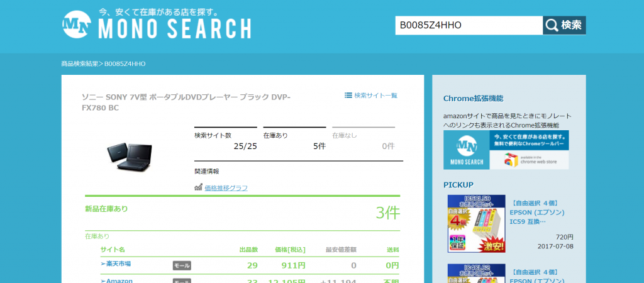Click the Mono Search MN logo icon
This screenshot has width=644, height=283.
(x=76, y=25)
